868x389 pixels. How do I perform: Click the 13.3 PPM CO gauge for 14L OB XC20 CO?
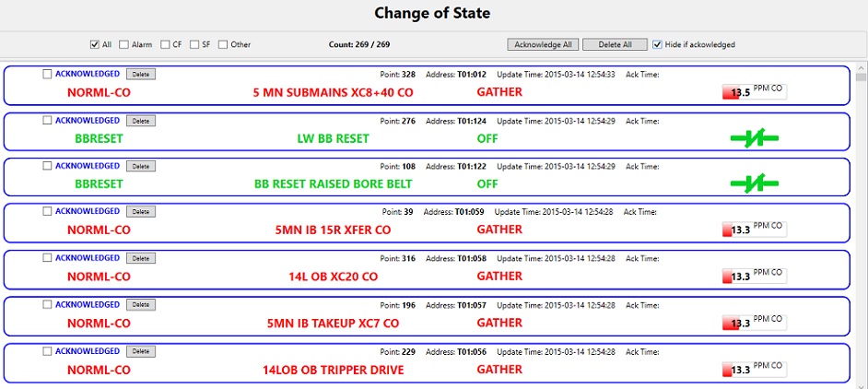tap(755, 276)
